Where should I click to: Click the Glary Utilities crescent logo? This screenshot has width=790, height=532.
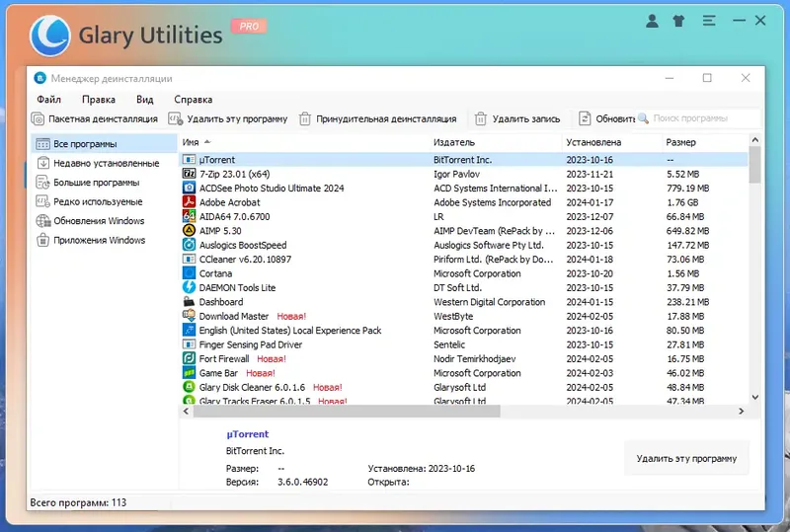(x=50, y=36)
